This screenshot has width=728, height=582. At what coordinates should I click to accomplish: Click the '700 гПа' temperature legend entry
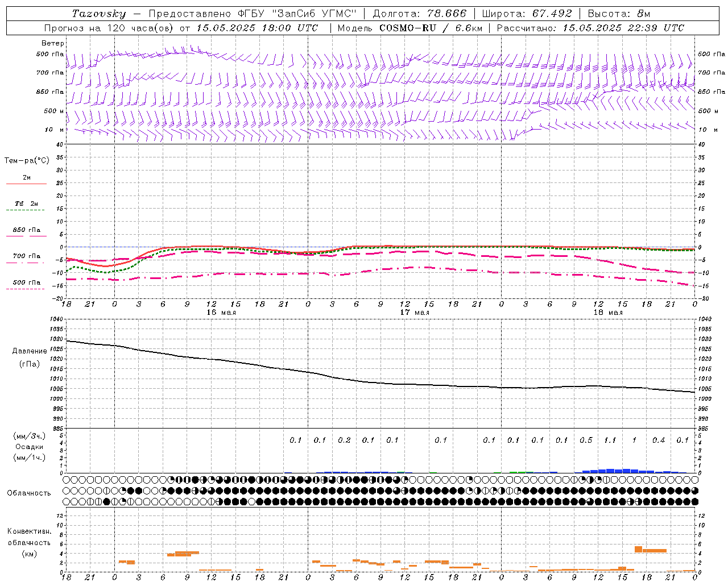(x=27, y=256)
